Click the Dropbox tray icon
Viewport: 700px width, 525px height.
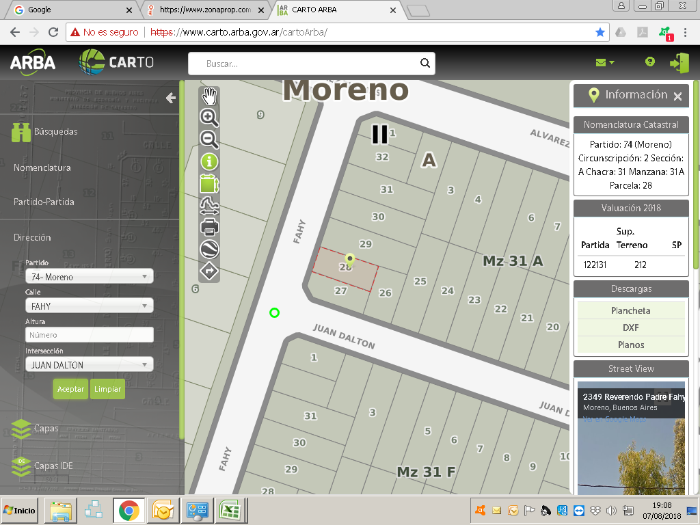(x=595, y=510)
